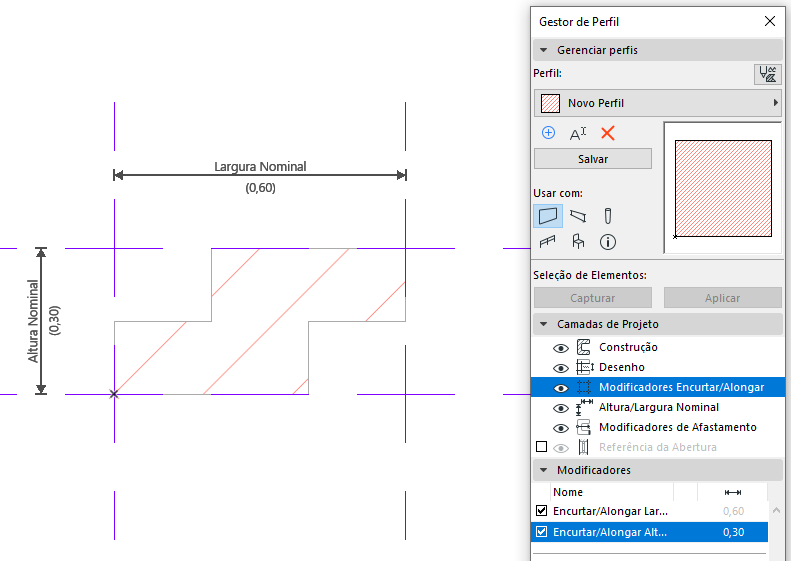Viewport: 791px width, 561px height.
Task: Click the Modificadores Encurtar/Alongar layer icon
Action: (x=584, y=387)
